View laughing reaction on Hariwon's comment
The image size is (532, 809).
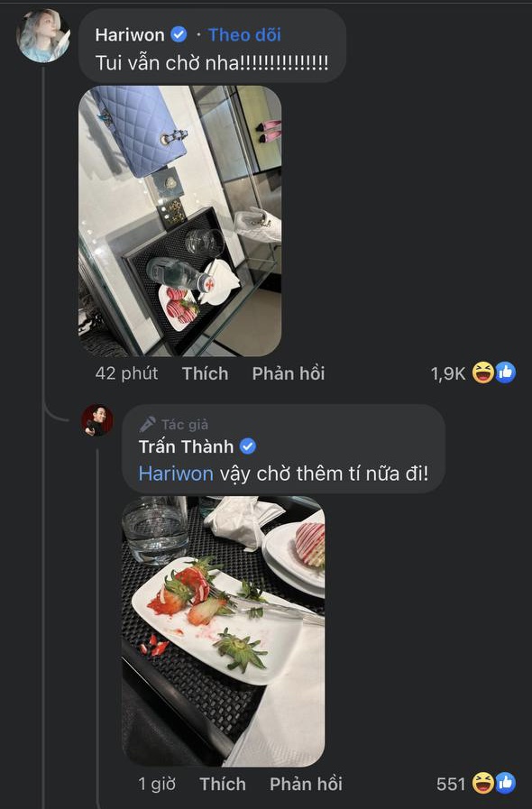click(483, 372)
